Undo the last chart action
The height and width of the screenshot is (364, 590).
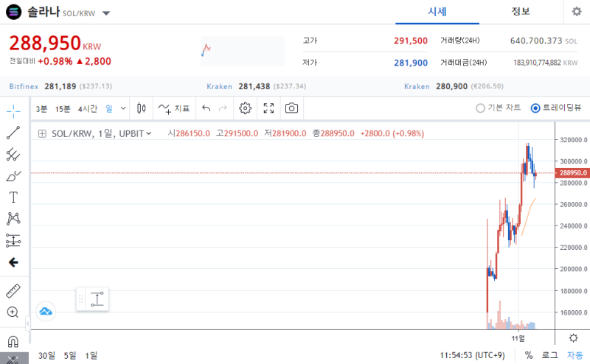[206, 108]
